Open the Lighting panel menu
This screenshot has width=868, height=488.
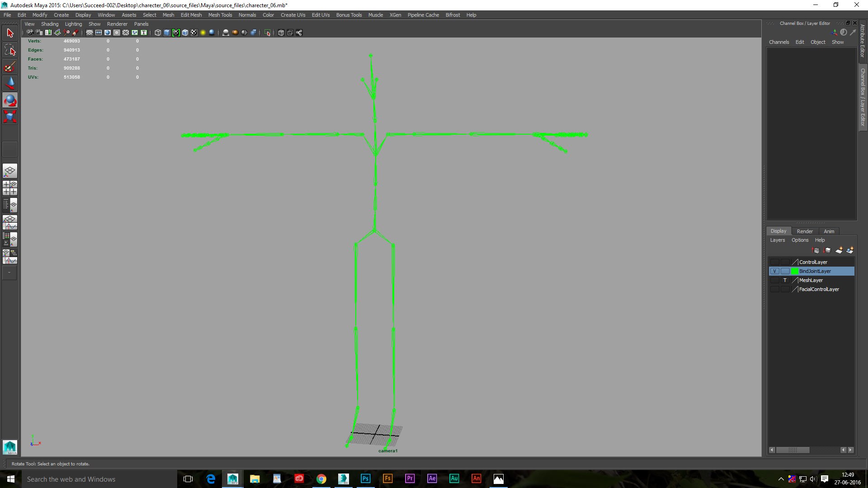tap(73, 24)
